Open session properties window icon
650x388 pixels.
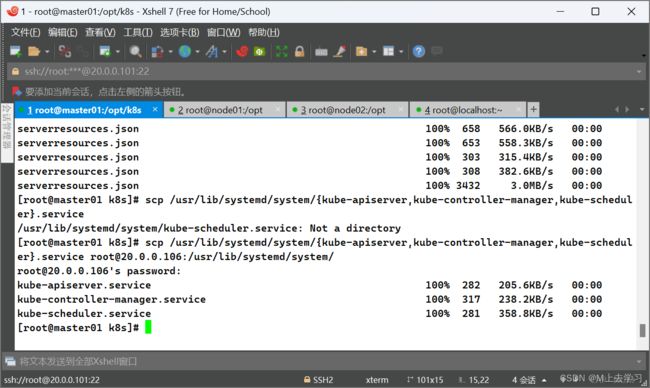pos(105,51)
